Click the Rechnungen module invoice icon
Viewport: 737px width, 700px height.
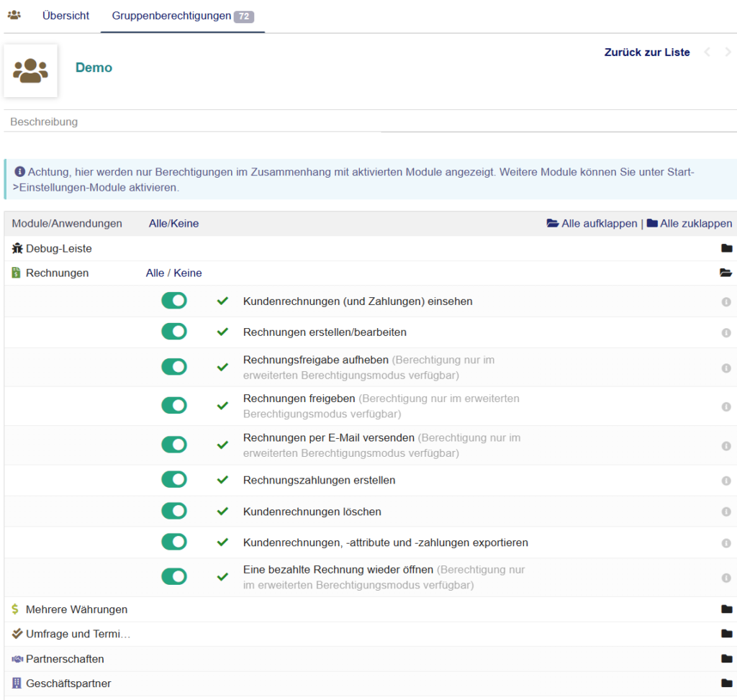click(17, 273)
